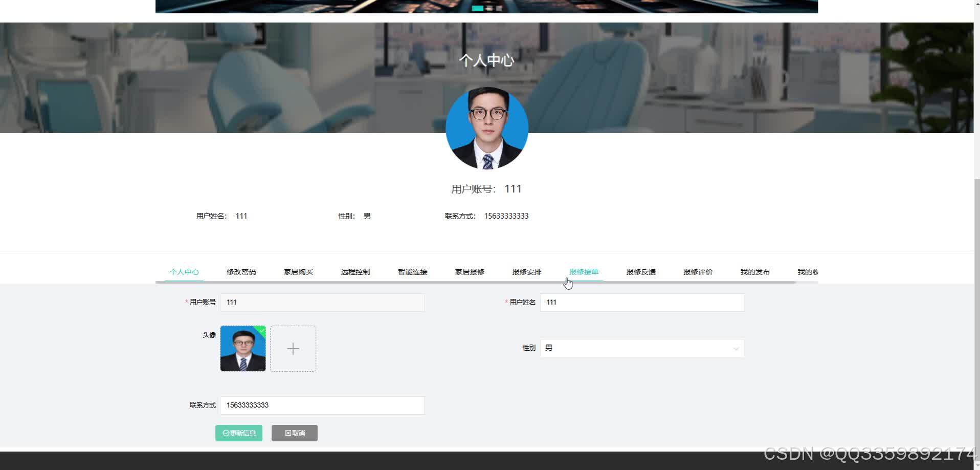Open the 性别 dropdown
Image resolution: width=980 pixels, height=470 pixels.
click(x=642, y=348)
